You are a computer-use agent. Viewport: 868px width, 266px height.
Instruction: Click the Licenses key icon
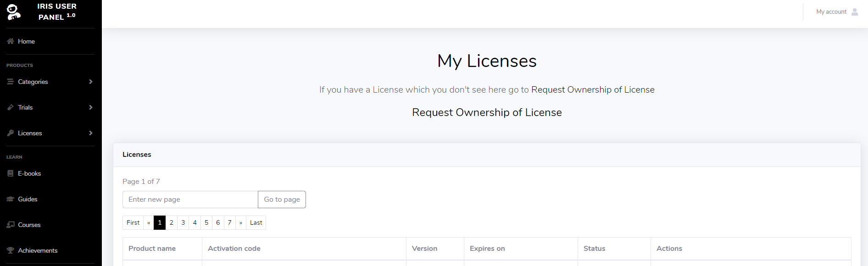tap(11, 133)
